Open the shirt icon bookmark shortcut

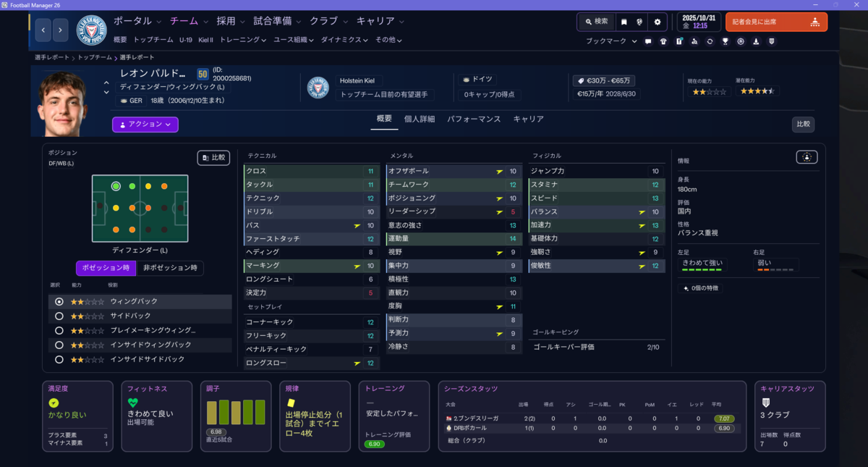click(x=663, y=41)
